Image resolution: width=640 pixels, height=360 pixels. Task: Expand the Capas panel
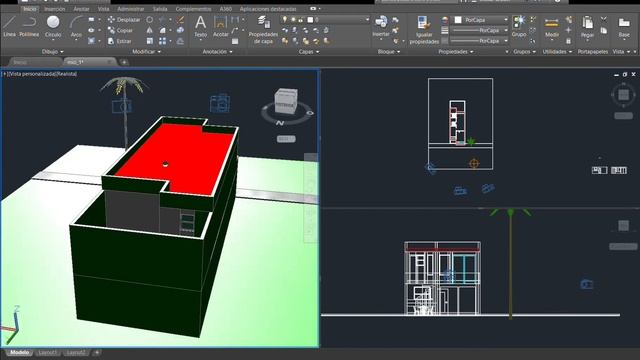[309, 52]
